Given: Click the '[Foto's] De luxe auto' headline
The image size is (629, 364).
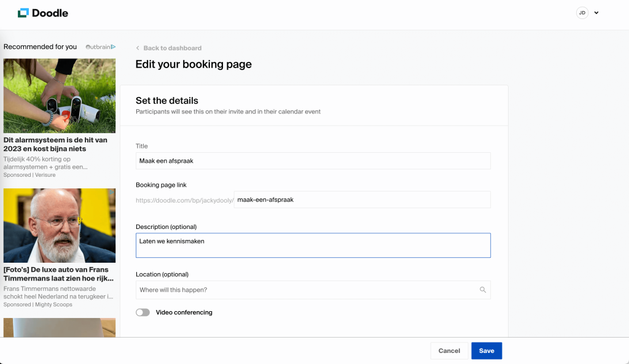Looking at the screenshot, I should [59, 274].
